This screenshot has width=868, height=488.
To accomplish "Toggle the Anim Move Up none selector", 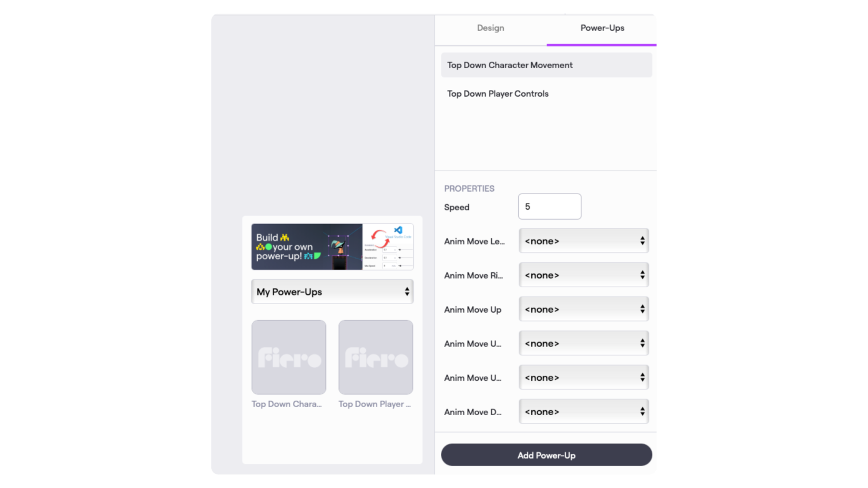I will (583, 309).
